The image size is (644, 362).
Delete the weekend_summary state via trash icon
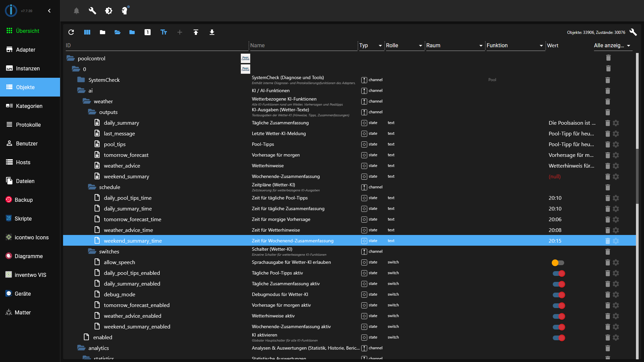pos(608,177)
